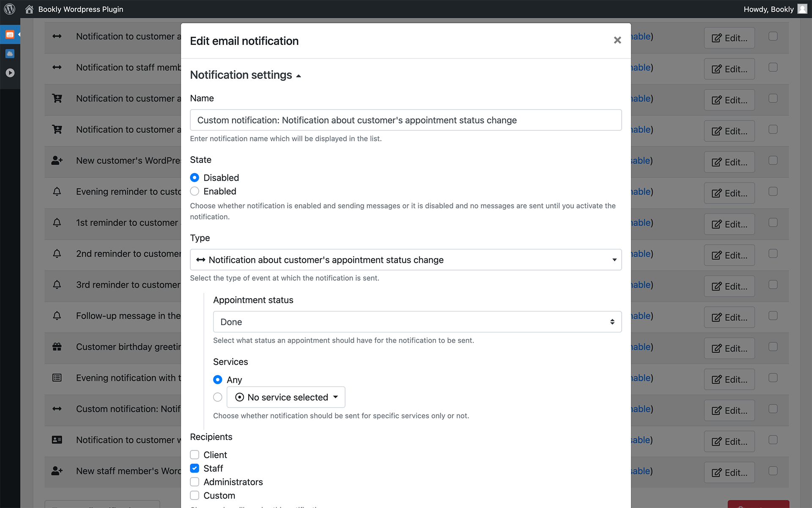Click the gift icon for birthday greeting
Image resolution: width=812 pixels, height=508 pixels.
pyautogui.click(x=57, y=347)
